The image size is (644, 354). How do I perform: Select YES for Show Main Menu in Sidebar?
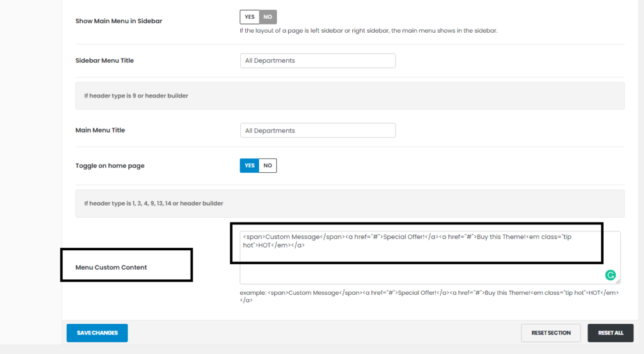[x=250, y=17]
